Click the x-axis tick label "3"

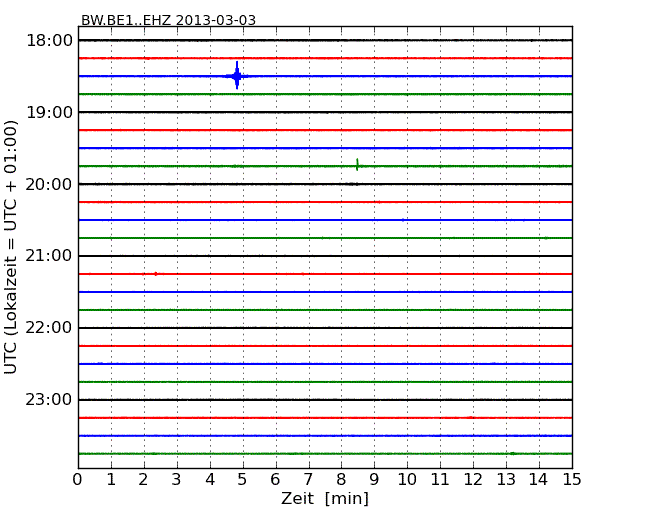click(177, 480)
